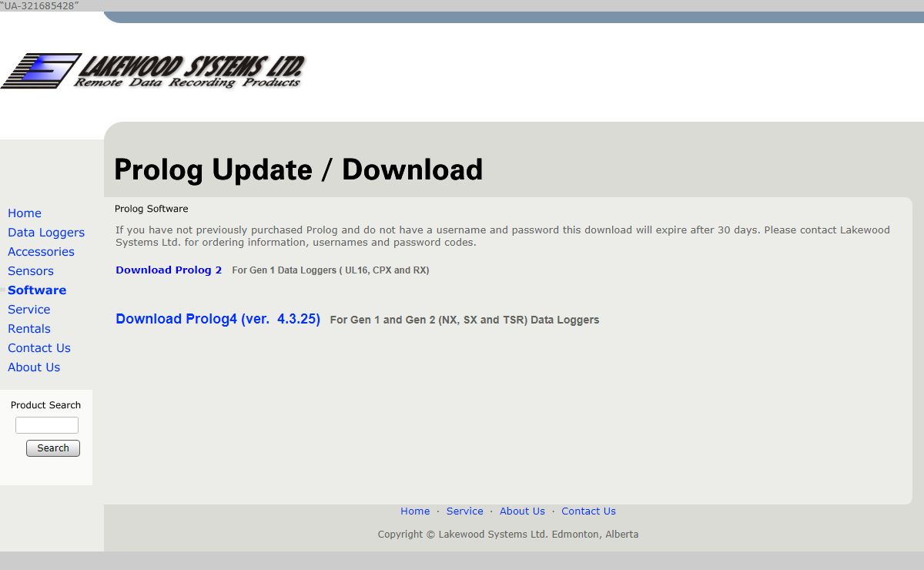Open the Rentals sidebar link
This screenshot has width=924, height=570.
coord(29,329)
